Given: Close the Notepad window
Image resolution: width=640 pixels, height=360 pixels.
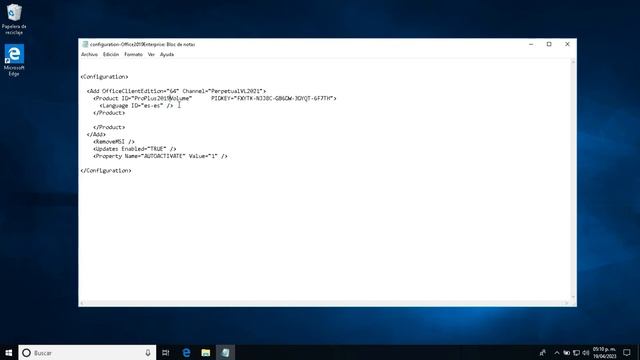Looking at the screenshot, I should click(567, 44).
